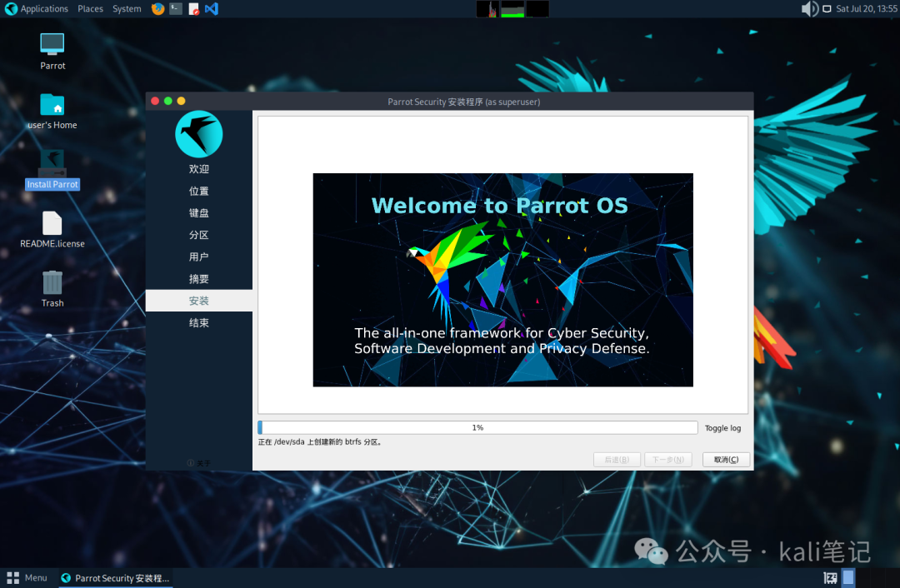
Task: Launch Firefox from the top panel
Action: click(157, 8)
